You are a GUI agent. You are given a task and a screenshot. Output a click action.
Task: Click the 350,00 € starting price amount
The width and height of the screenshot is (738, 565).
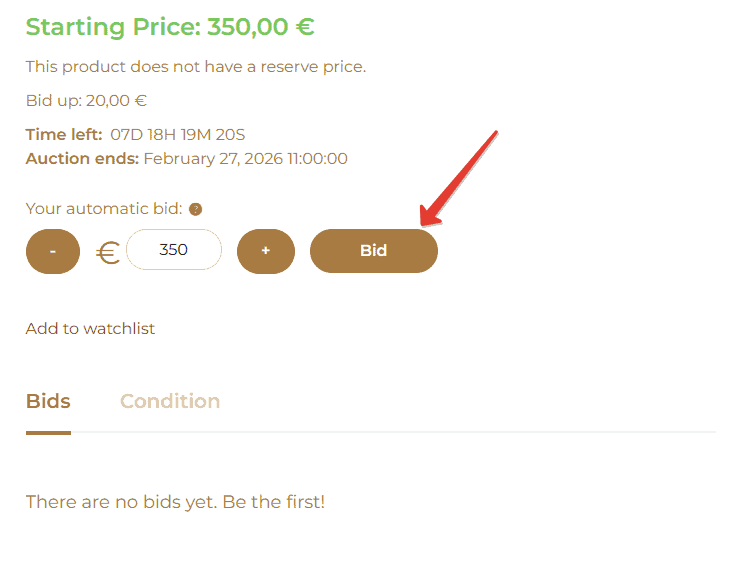click(261, 26)
